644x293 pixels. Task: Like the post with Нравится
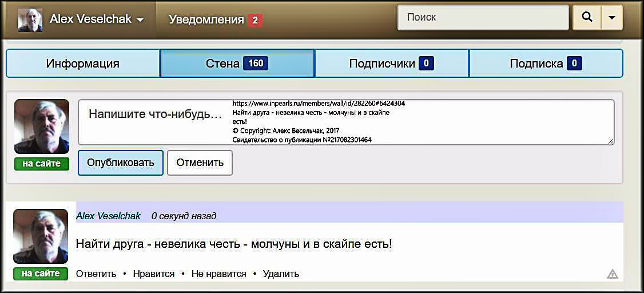tap(153, 274)
